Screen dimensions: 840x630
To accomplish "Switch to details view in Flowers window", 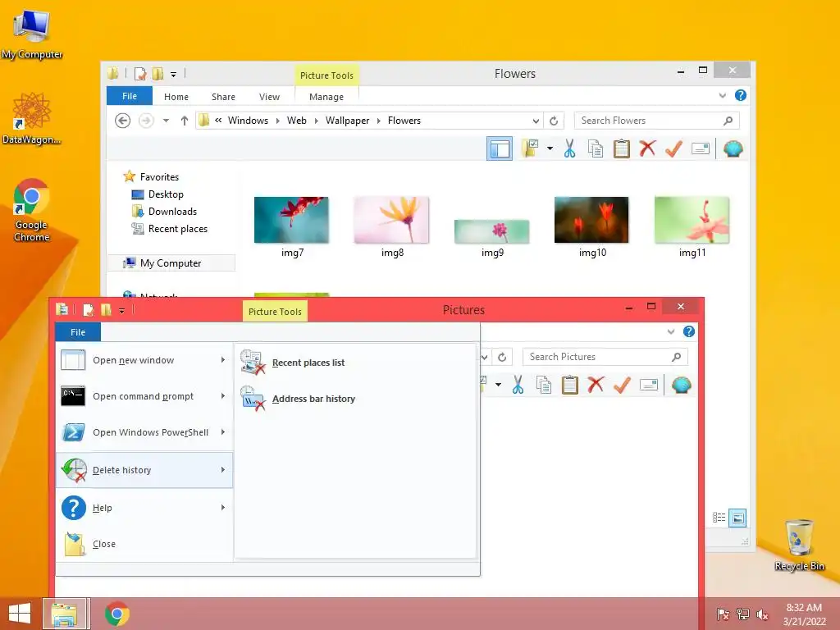I will [x=719, y=518].
